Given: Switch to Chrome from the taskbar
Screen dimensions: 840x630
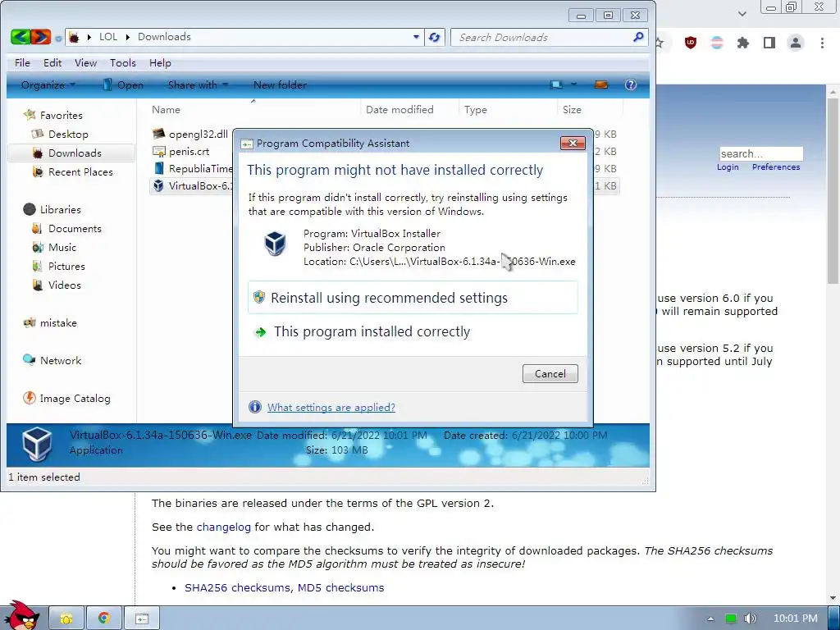Looking at the screenshot, I should (104, 619).
